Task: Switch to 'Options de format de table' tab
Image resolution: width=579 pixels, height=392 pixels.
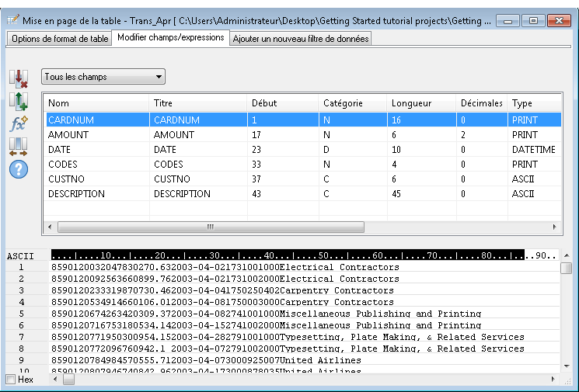Action: coord(59,38)
